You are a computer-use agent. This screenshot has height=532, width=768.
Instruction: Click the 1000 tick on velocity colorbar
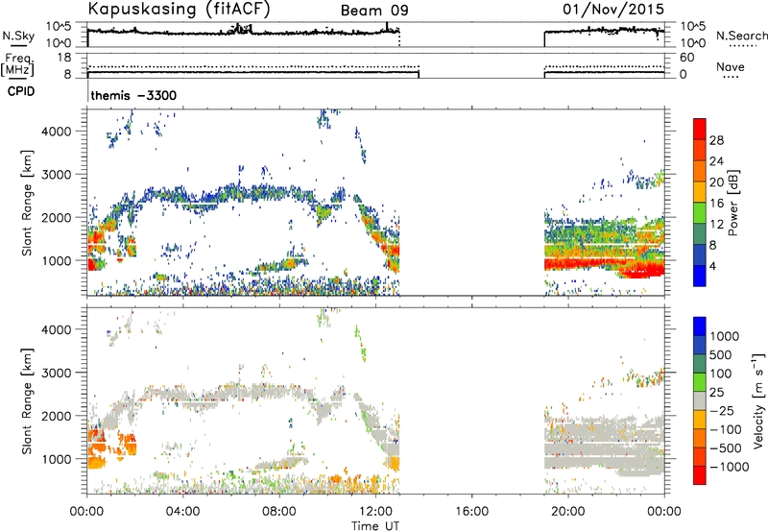(724, 336)
